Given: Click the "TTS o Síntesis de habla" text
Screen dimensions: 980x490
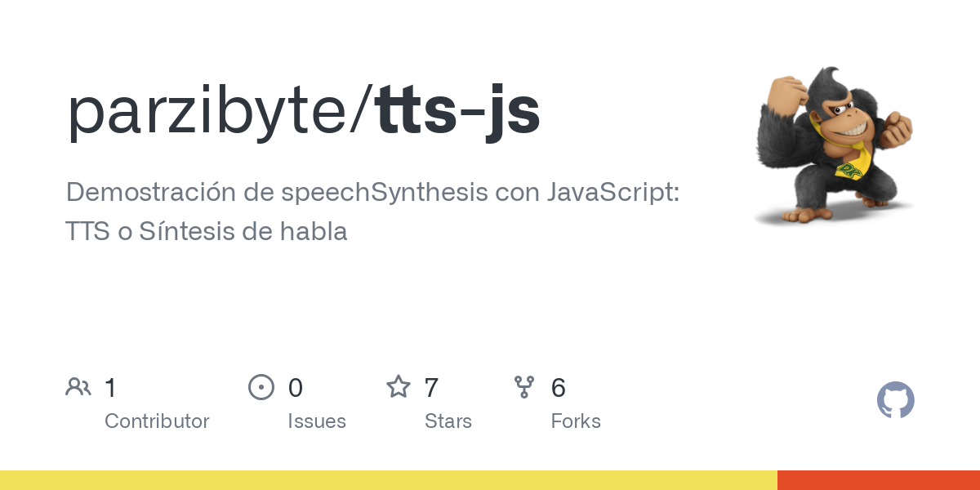Looking at the screenshot, I should [207, 231].
